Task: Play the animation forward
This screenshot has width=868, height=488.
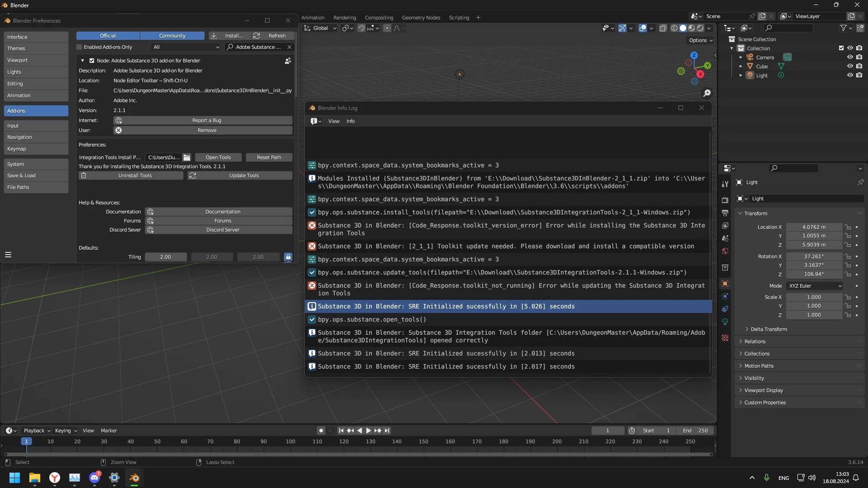Action: click(368, 431)
